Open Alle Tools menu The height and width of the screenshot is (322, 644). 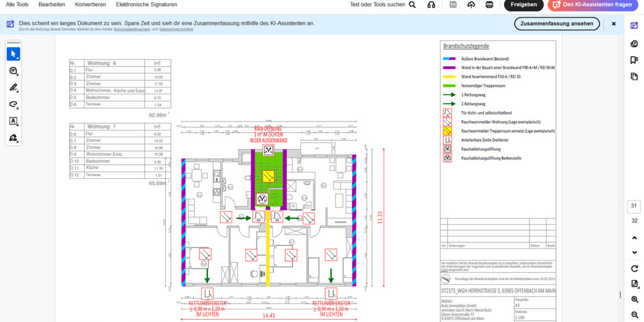(x=17, y=4)
